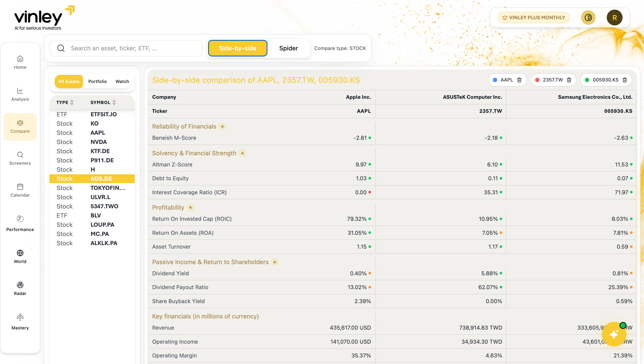
Task: Sort the asset list by TYPE
Action: point(65,102)
